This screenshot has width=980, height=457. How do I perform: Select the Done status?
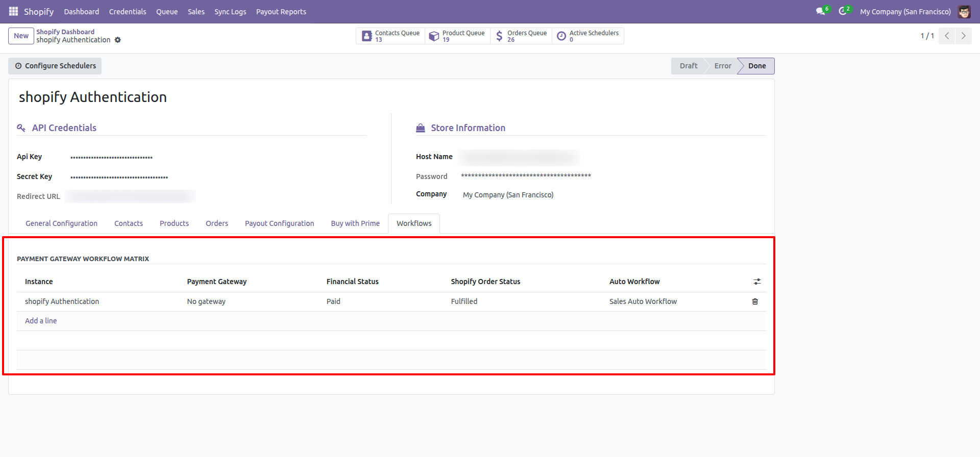757,66
